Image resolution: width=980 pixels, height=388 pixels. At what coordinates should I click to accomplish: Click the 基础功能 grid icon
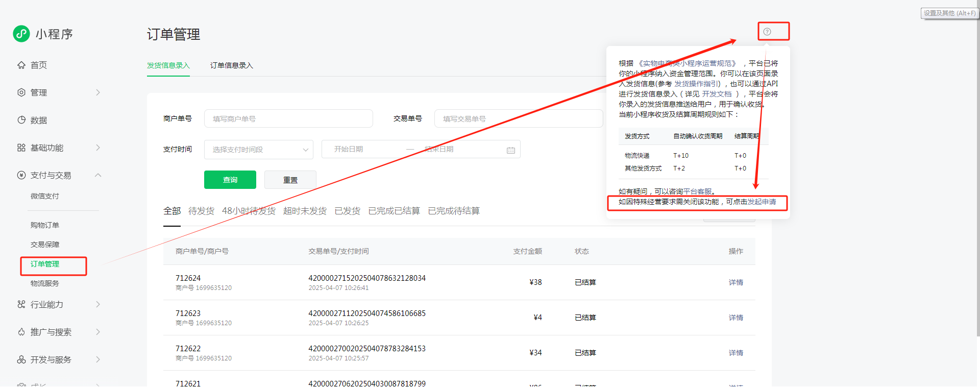point(21,148)
